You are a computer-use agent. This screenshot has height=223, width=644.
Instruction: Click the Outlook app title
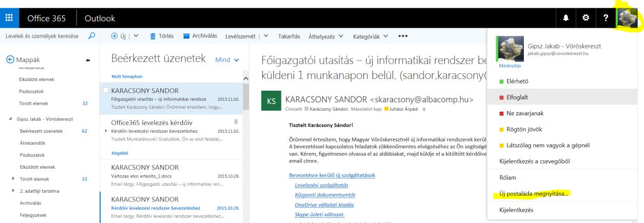(x=99, y=19)
